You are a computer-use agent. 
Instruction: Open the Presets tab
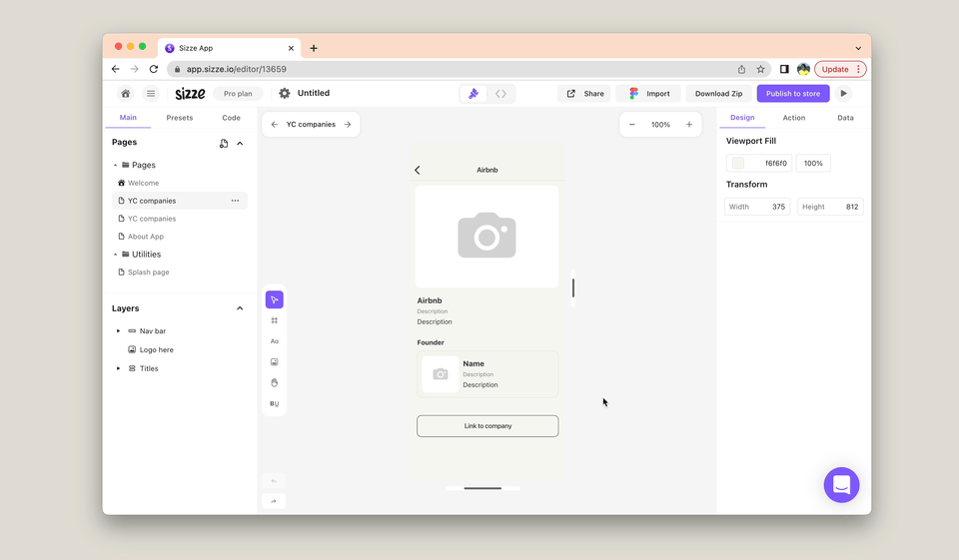pyautogui.click(x=179, y=118)
